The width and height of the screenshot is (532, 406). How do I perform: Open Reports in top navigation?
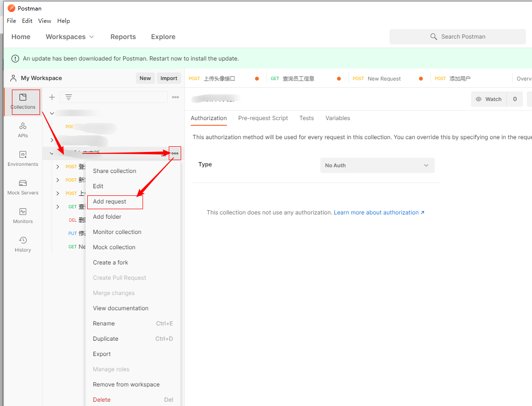pos(123,37)
